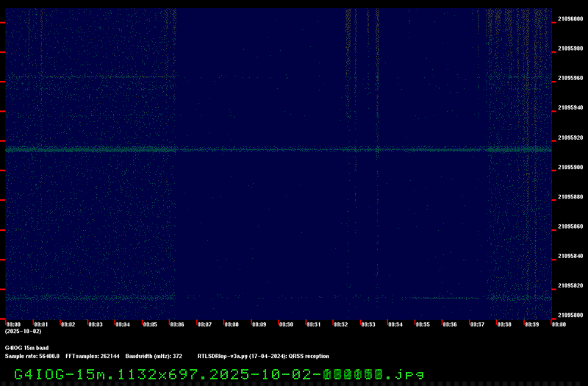This screenshot has height=386, width=588.
Task: Click the 21096000 frequency label
Action: 570,19
